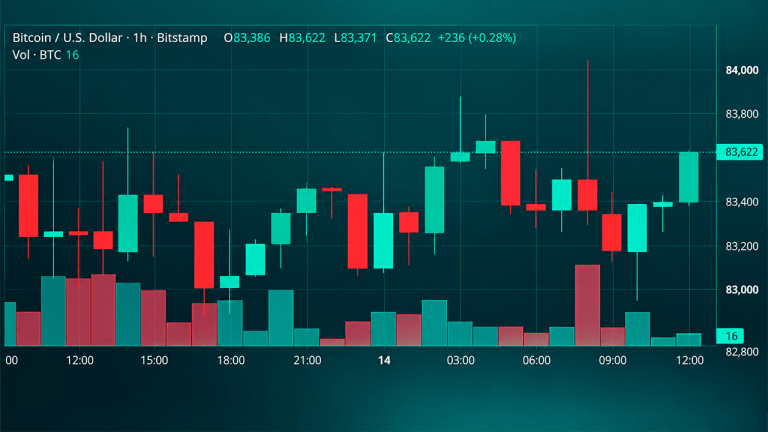
Task: Select the large red candle after 04:00
Action: (510, 173)
